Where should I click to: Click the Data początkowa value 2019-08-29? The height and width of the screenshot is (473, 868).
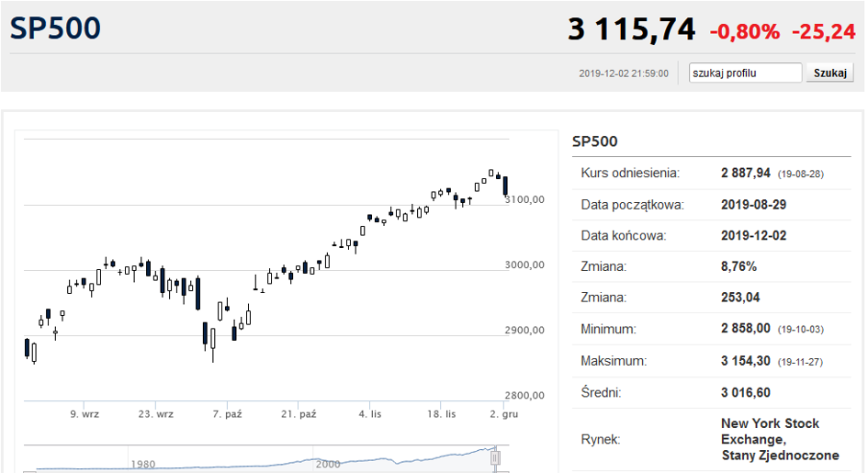pyautogui.click(x=753, y=204)
